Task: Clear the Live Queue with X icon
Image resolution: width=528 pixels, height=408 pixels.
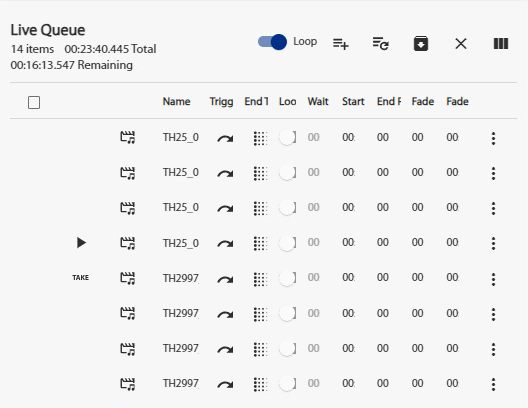Action: (x=461, y=43)
